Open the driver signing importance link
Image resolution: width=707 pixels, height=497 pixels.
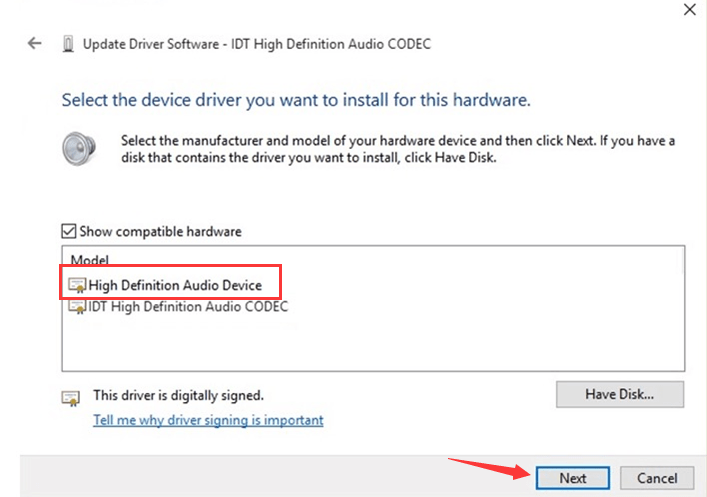208,420
